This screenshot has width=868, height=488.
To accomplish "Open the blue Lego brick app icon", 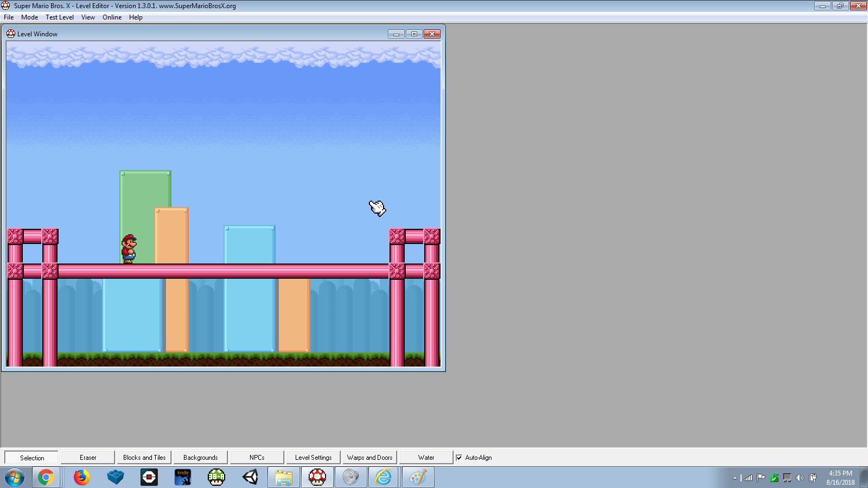I will pos(116,478).
